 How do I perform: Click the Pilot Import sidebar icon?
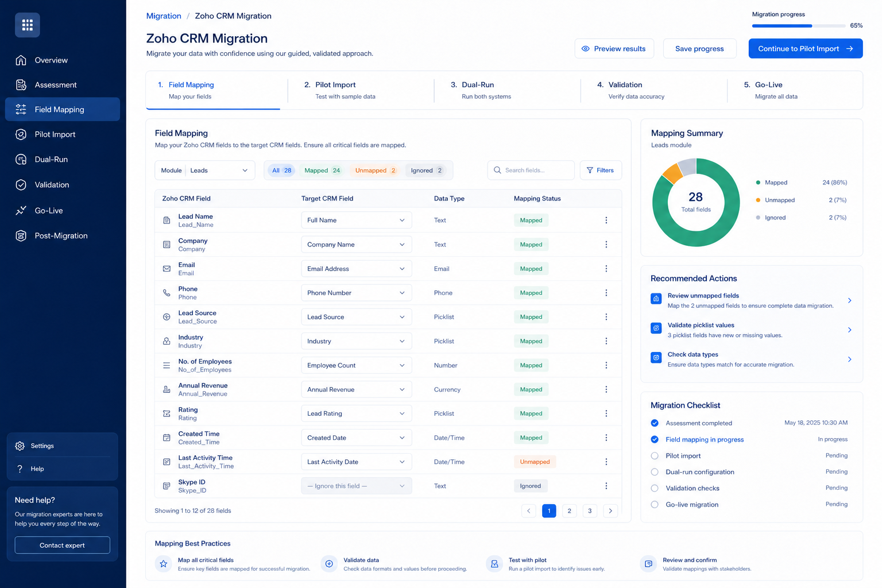(x=21, y=134)
